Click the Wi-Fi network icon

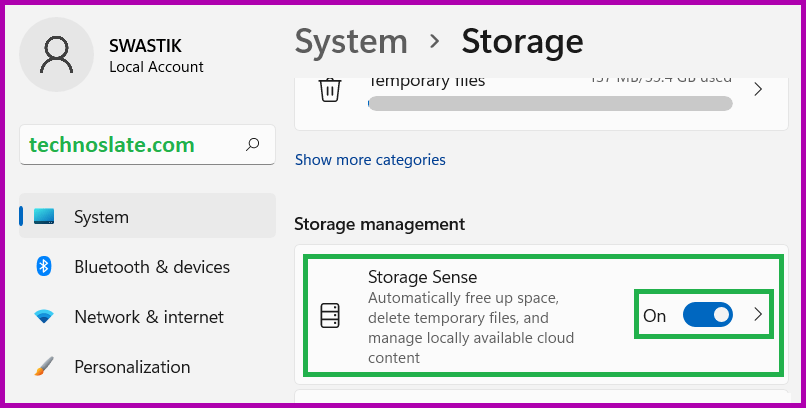(x=44, y=317)
